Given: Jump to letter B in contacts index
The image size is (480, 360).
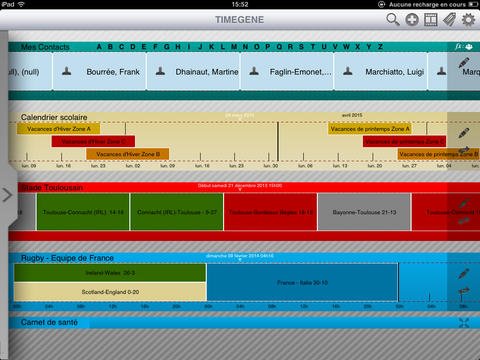Looking at the screenshot, I should click(x=110, y=47).
